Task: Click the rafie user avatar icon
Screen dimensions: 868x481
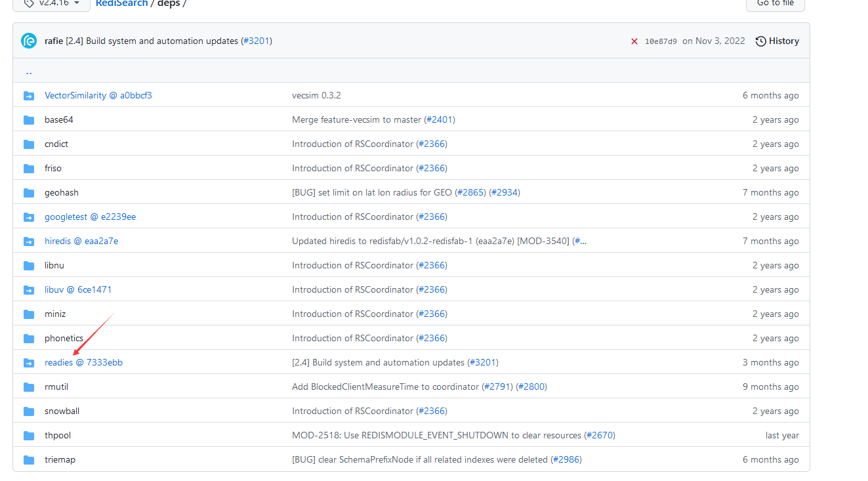Action: [x=29, y=41]
